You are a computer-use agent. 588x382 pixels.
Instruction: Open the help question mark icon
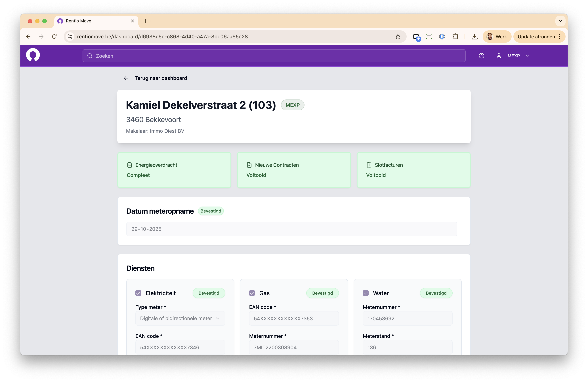click(x=481, y=56)
